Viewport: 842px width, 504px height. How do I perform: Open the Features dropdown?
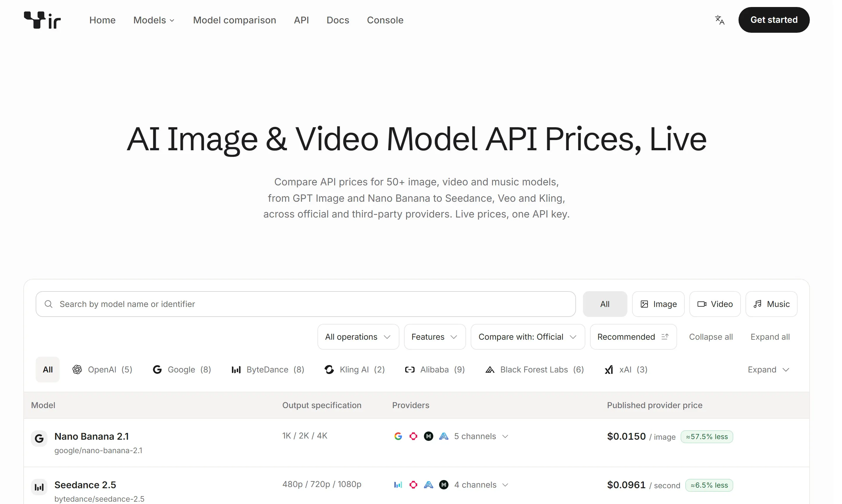tap(435, 337)
